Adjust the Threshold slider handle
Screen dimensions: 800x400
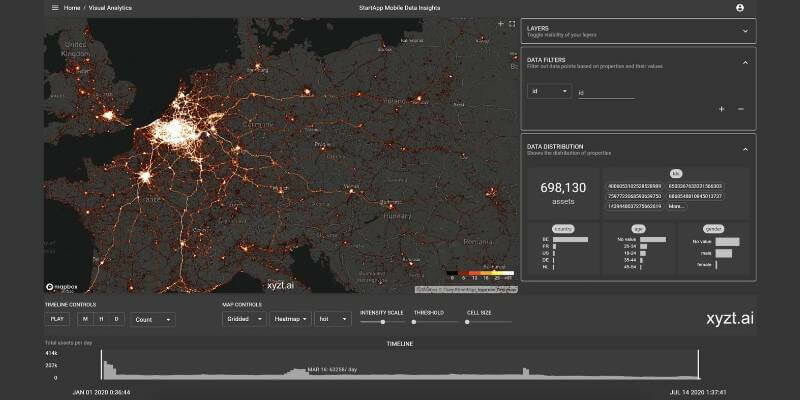[414, 322]
